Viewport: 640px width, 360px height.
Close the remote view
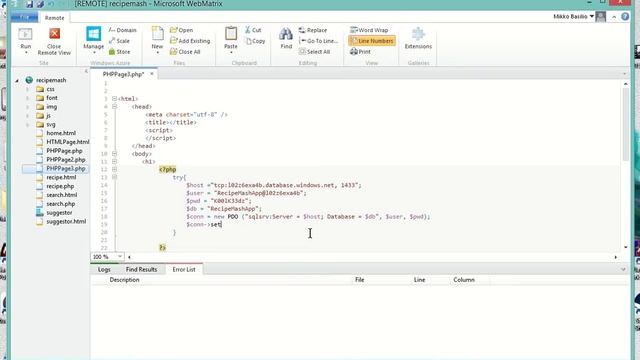click(54, 41)
